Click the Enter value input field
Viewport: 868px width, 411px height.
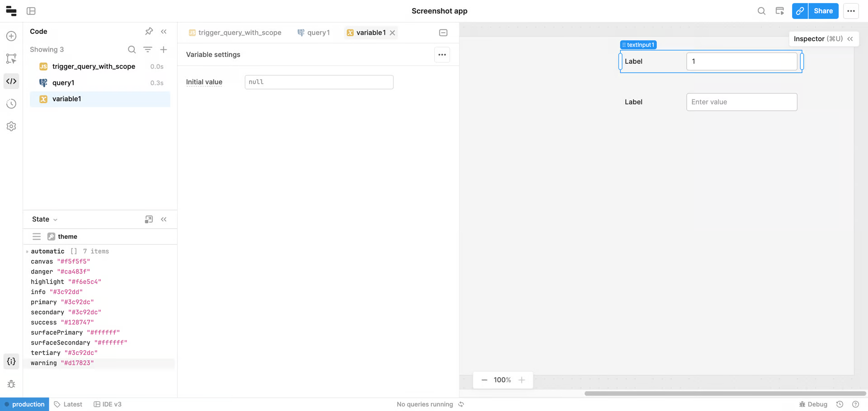point(742,102)
